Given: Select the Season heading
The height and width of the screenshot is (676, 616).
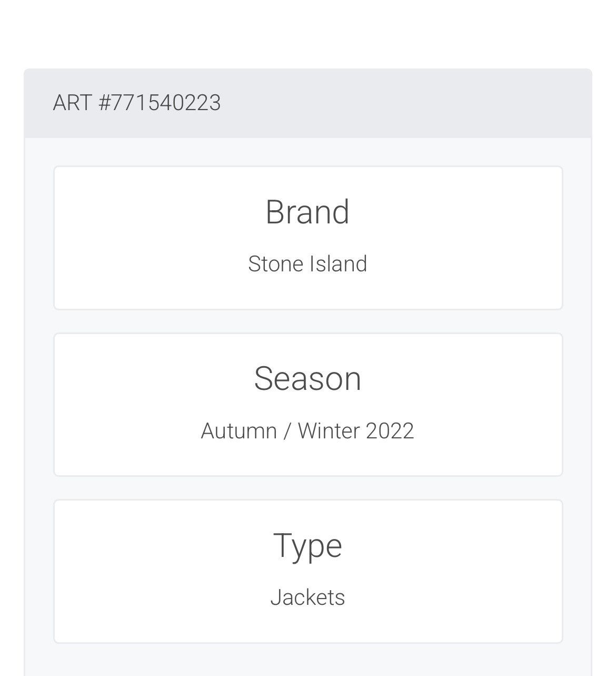Looking at the screenshot, I should 307,378.
